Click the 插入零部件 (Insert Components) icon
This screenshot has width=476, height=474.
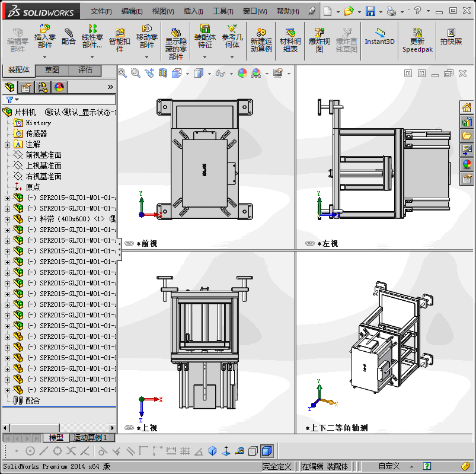point(45,36)
